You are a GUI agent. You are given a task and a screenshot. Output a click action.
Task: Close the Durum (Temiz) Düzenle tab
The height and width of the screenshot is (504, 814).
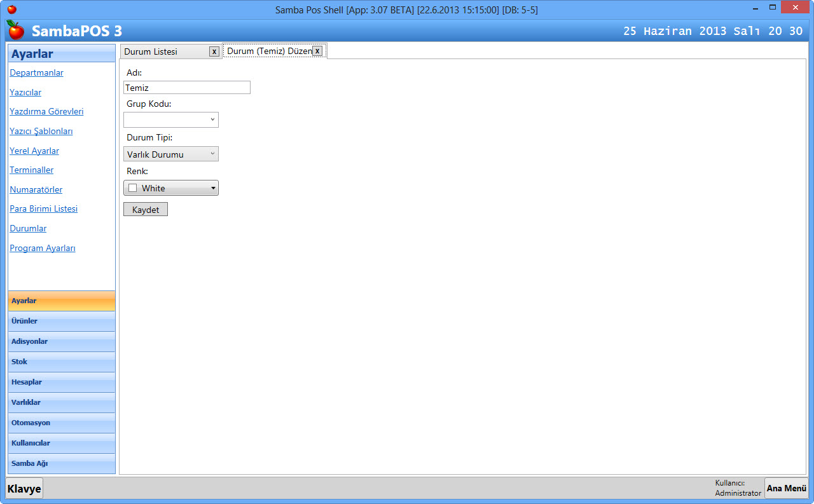pos(317,51)
